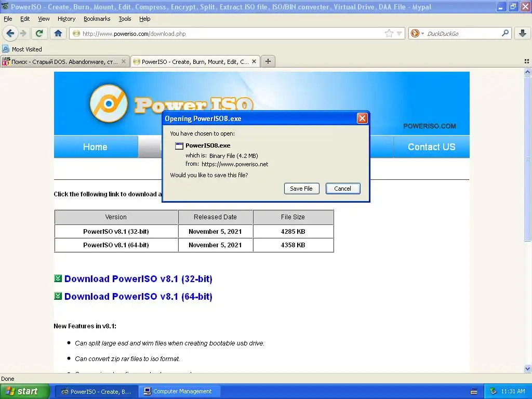The image size is (532, 399).
Task: Go to the Home navigation item
Action: pos(96,147)
